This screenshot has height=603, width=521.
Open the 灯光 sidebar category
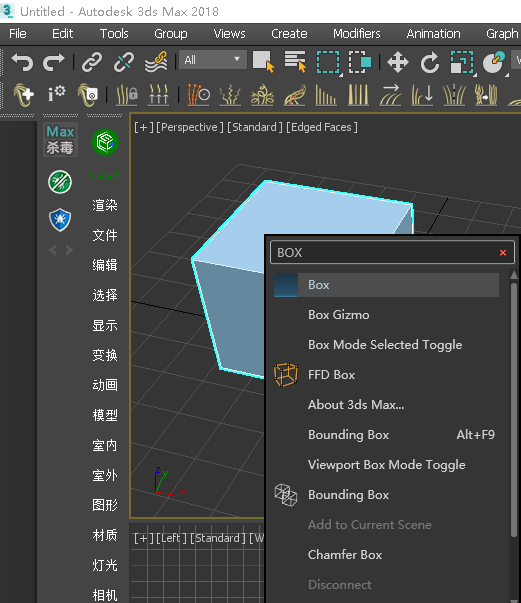(x=105, y=565)
